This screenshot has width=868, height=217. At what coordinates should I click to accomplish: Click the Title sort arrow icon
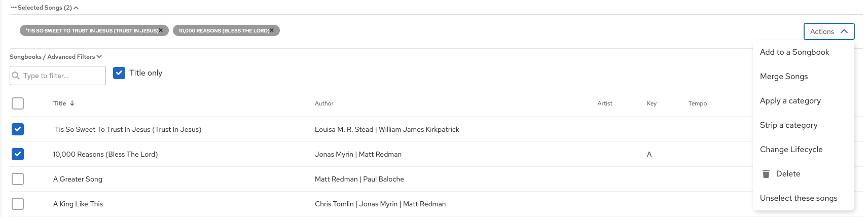(72, 103)
